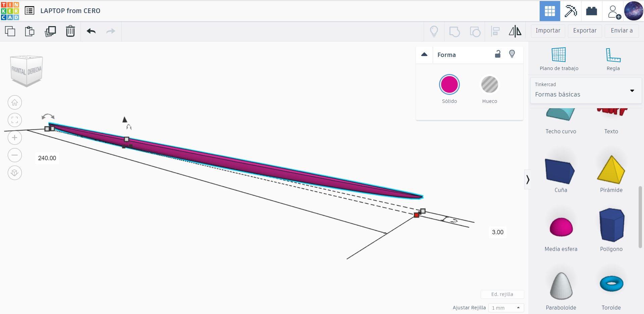Switch to 3D design grid view

coord(550,11)
